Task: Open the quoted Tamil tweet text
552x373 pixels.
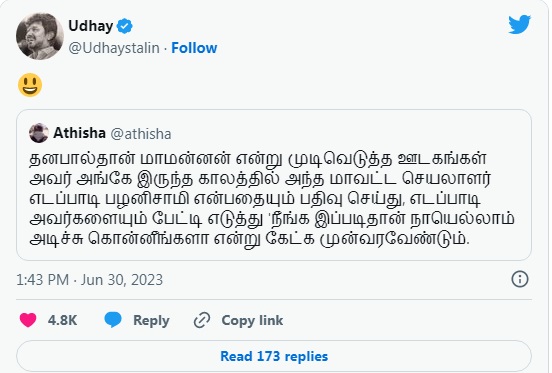Action: 272,199
